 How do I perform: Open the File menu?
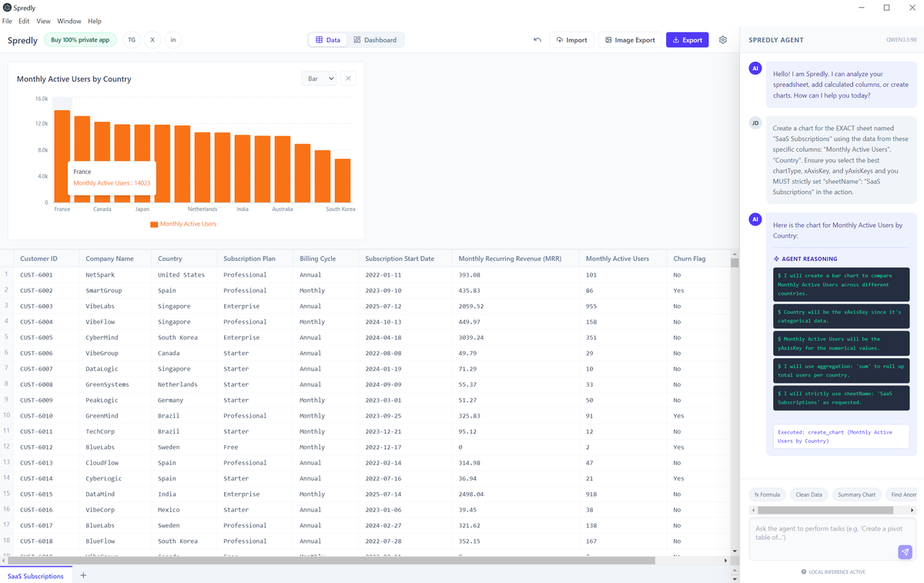(x=7, y=21)
